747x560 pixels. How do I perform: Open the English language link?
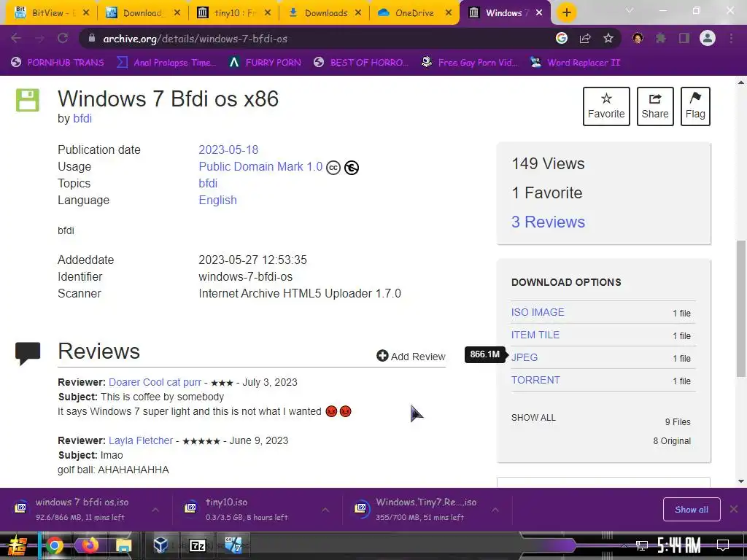pyautogui.click(x=217, y=200)
